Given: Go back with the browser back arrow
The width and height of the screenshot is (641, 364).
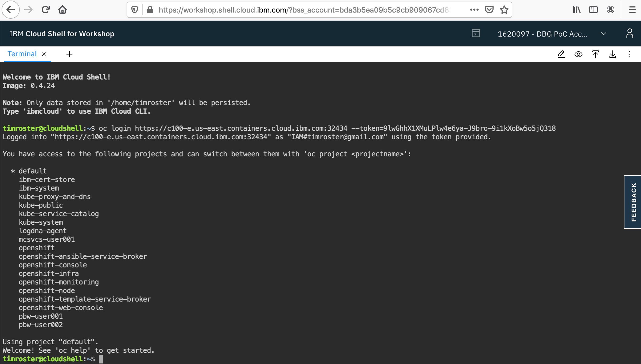Looking at the screenshot, I should click(x=11, y=10).
